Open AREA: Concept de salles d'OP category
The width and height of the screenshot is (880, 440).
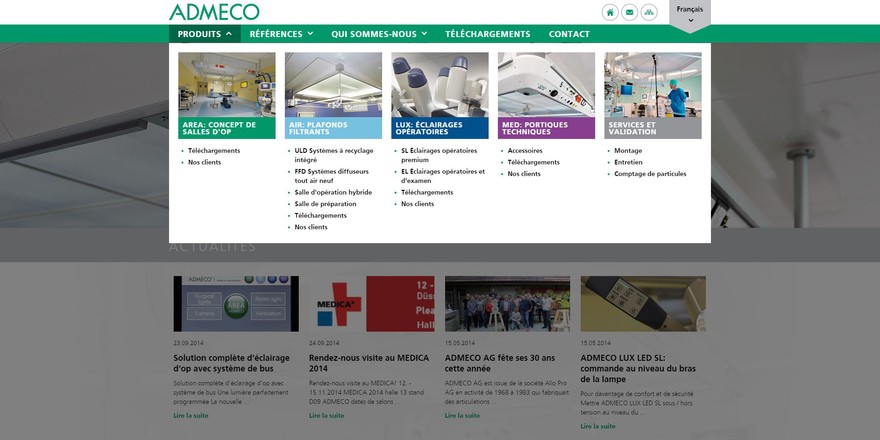click(x=227, y=95)
